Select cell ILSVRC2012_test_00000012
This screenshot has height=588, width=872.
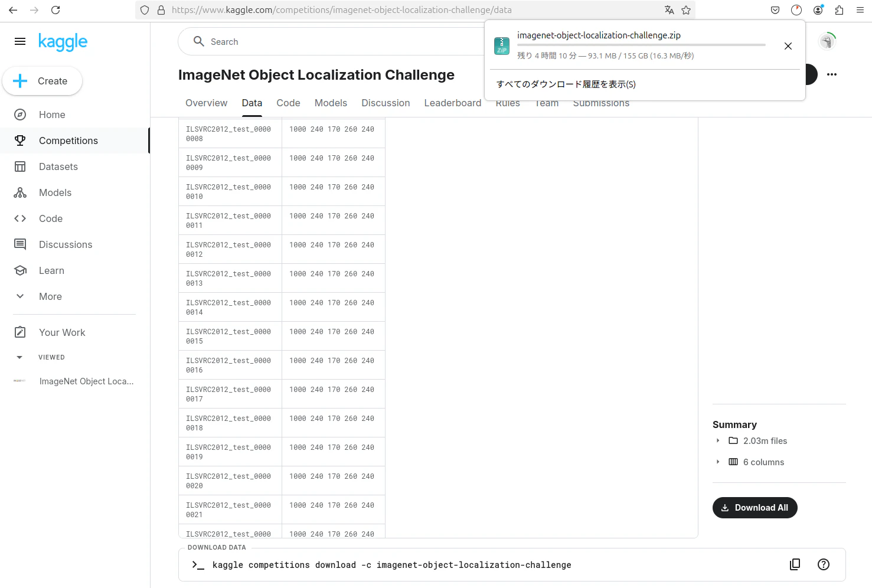230,249
